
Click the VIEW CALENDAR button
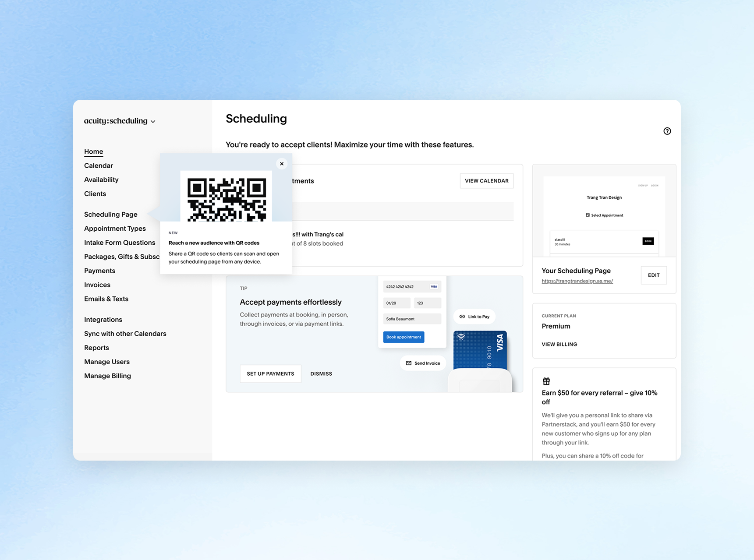tap(486, 181)
